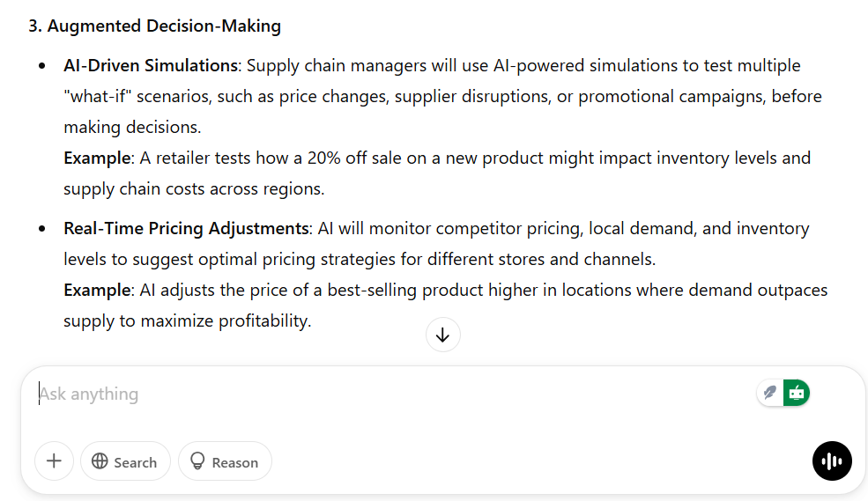The height and width of the screenshot is (501, 868).
Task: Click the globe icon in Search button
Action: tap(100, 461)
